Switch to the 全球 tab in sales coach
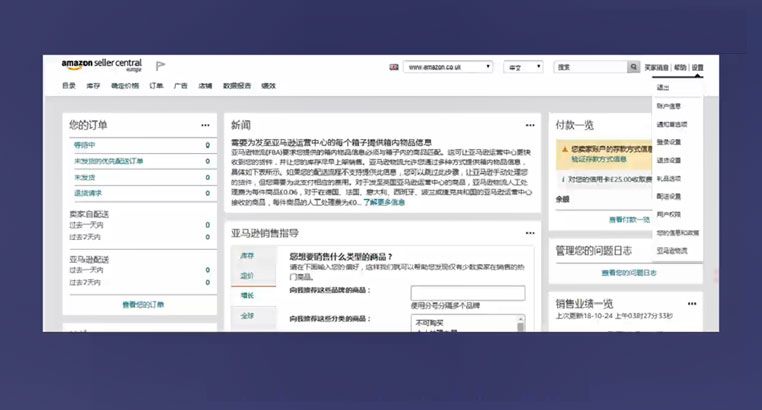762x410 pixels. coord(247,316)
